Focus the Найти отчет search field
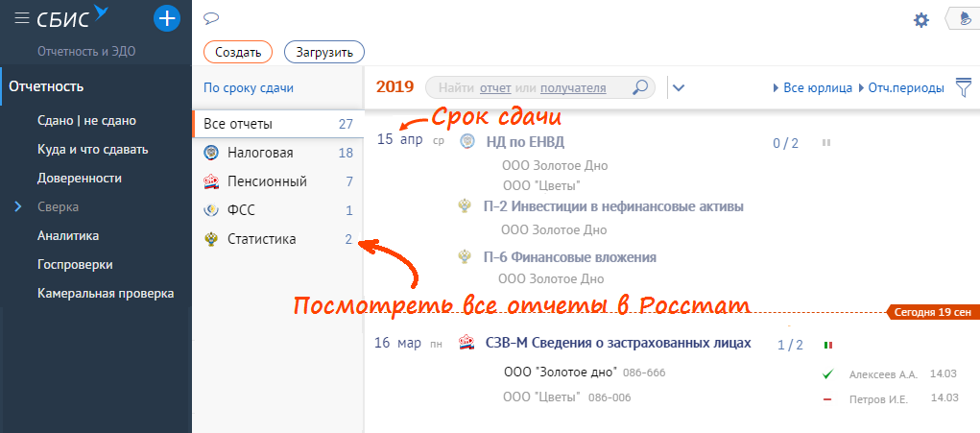Screen dimensions: 980x433 point(540,88)
